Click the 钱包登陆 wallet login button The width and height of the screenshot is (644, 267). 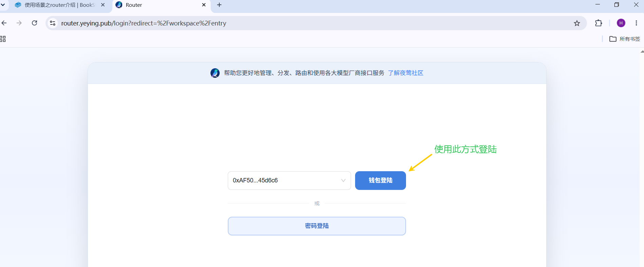(380, 180)
